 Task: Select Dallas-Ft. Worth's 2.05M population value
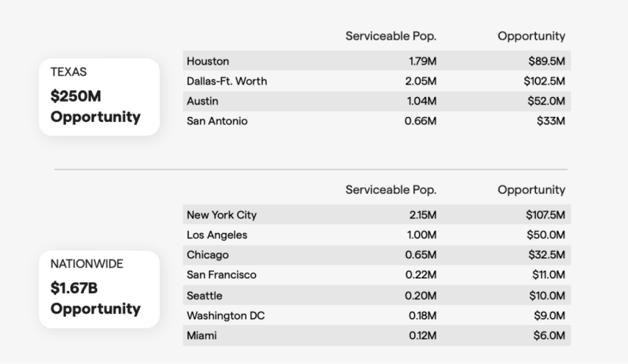tap(421, 81)
